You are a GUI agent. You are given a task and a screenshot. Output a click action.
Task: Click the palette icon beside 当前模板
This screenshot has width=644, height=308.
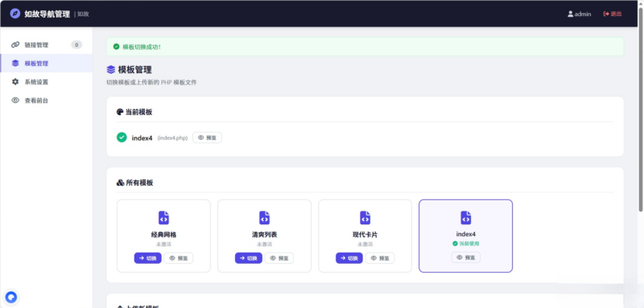(x=120, y=112)
